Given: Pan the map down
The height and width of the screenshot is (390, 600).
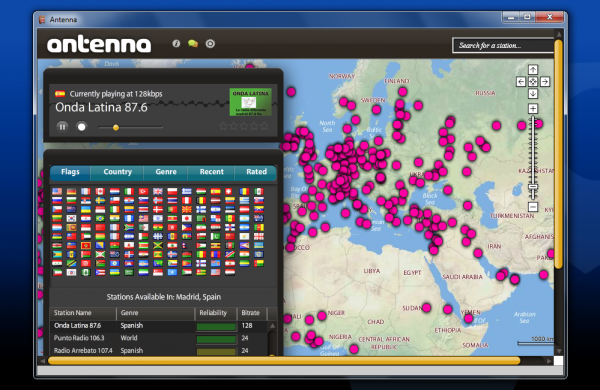Looking at the screenshot, I should pos(533,94).
